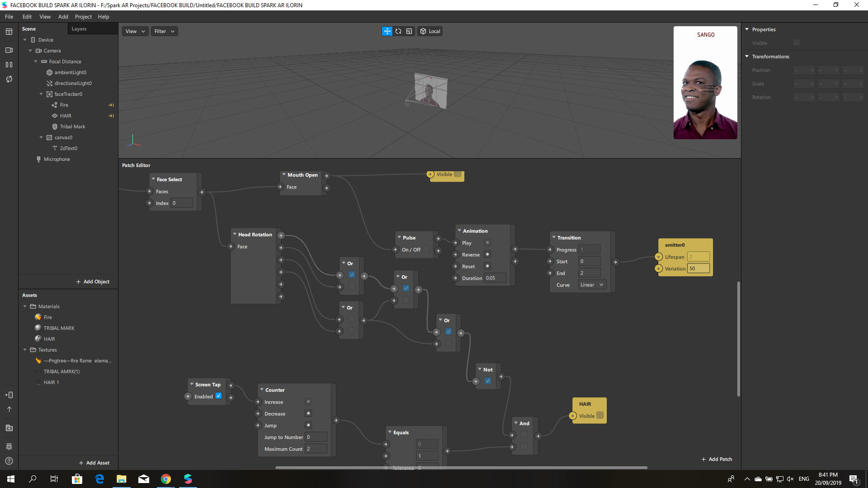Click the Animation Duration input field
Screen dimensions: 868x488
[495, 278]
